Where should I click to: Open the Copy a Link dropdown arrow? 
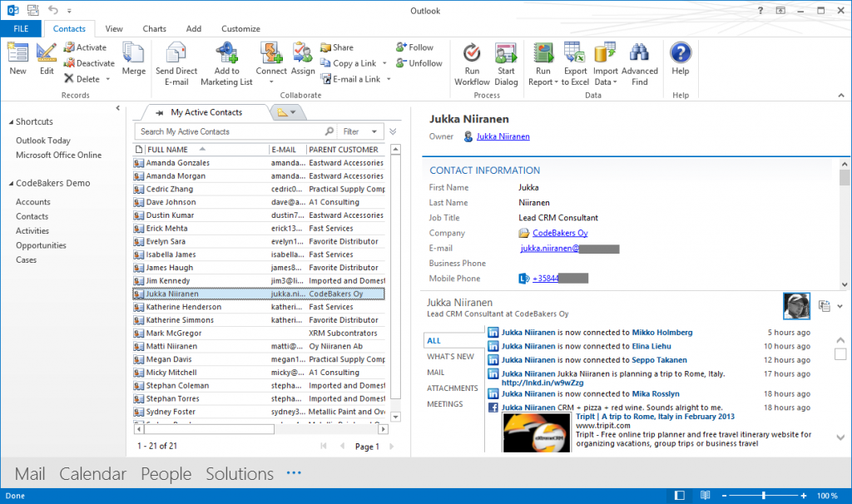384,63
